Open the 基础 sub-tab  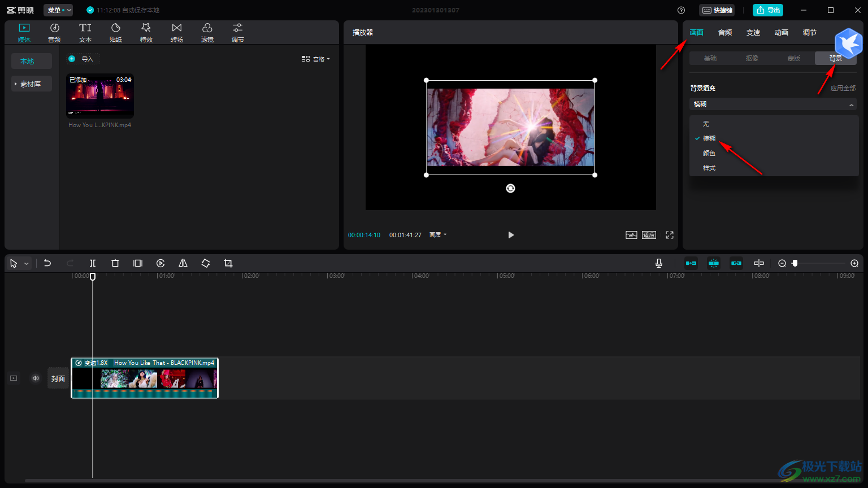click(710, 58)
